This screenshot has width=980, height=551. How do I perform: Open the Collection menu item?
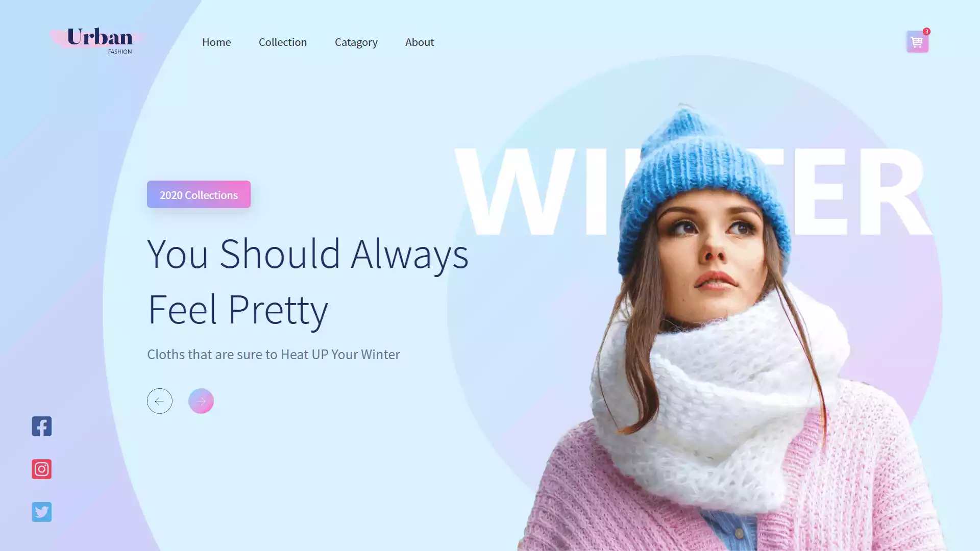click(283, 42)
